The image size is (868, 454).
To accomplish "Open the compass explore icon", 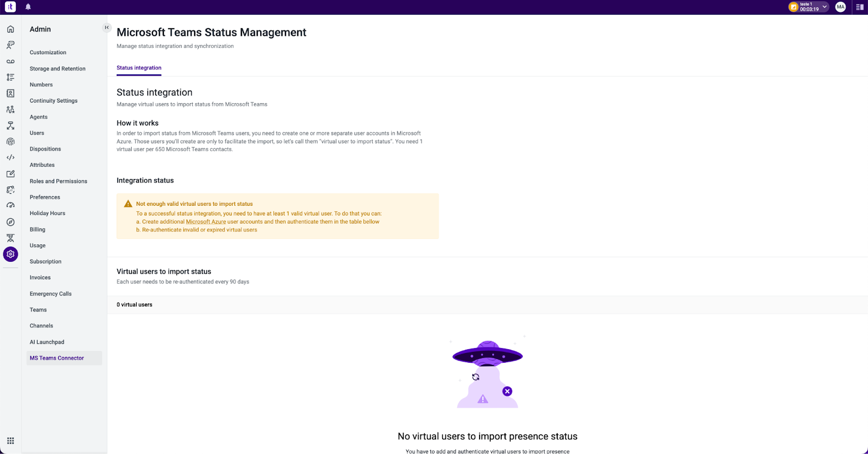I will tap(10, 222).
